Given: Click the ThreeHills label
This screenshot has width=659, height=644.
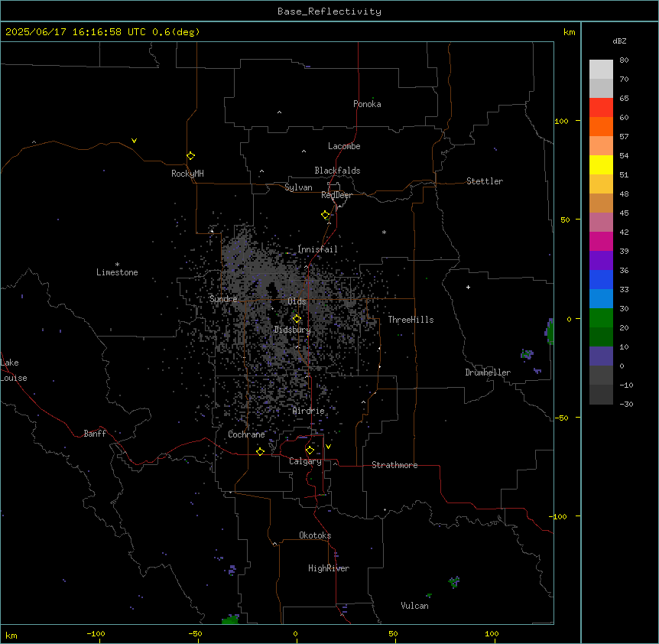Looking at the screenshot, I should coord(411,320).
